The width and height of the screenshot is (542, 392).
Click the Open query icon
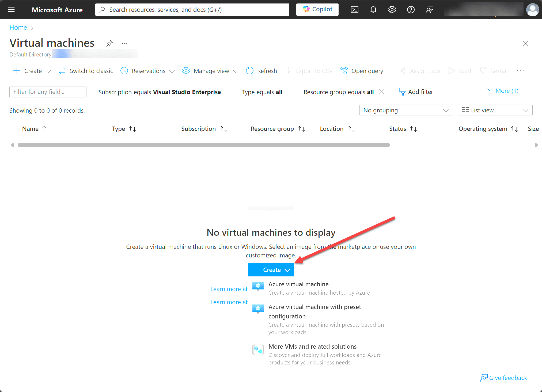point(344,71)
